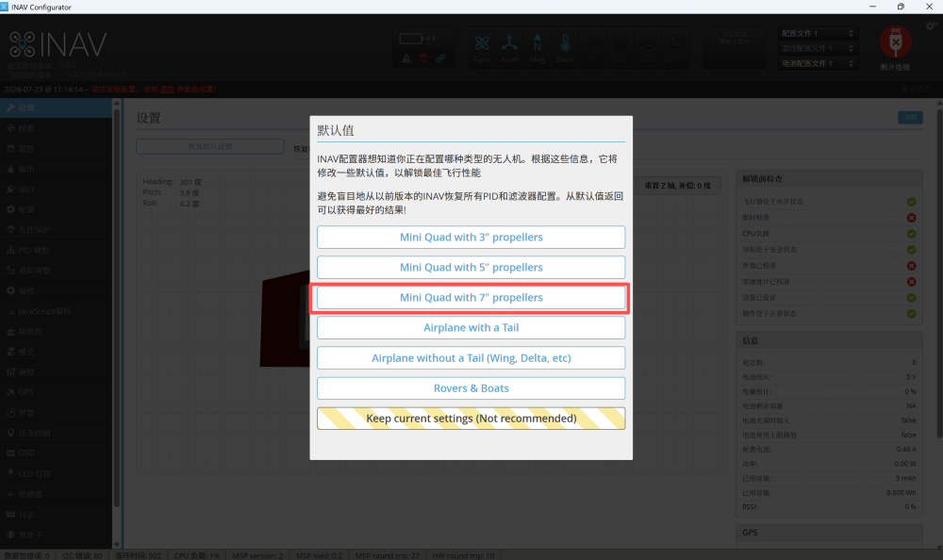The height and width of the screenshot is (560, 943).
Task: Choose Mini Quad with 5" propellers preset
Action: tap(471, 267)
